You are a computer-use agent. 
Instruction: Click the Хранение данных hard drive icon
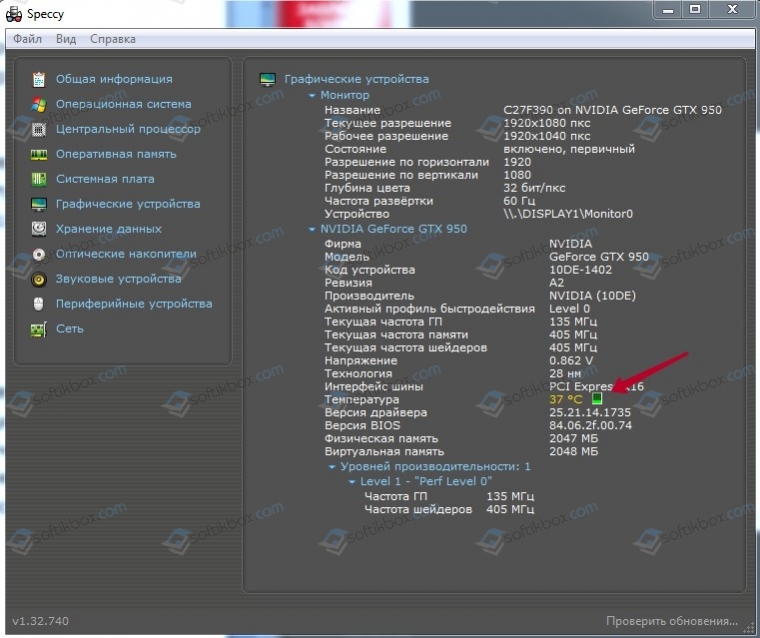pyautogui.click(x=39, y=229)
